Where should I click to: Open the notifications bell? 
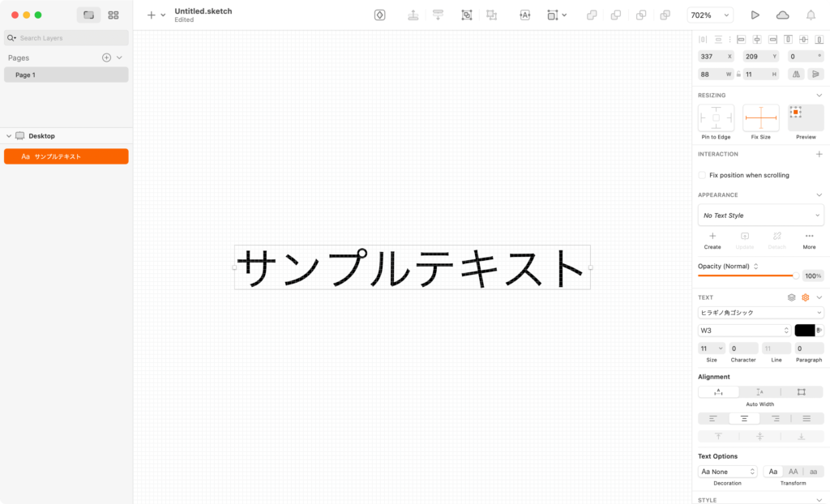[811, 15]
